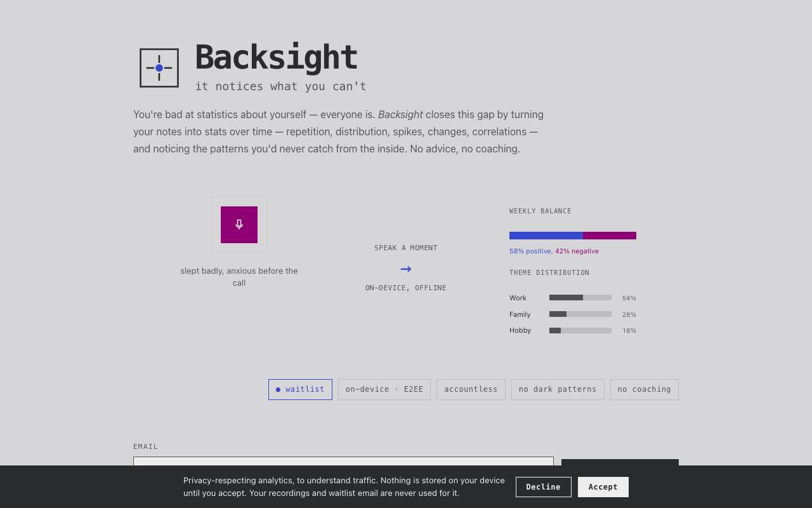Click the magenta negative balance segment
Screen dimensions: 812x508
click(610, 236)
